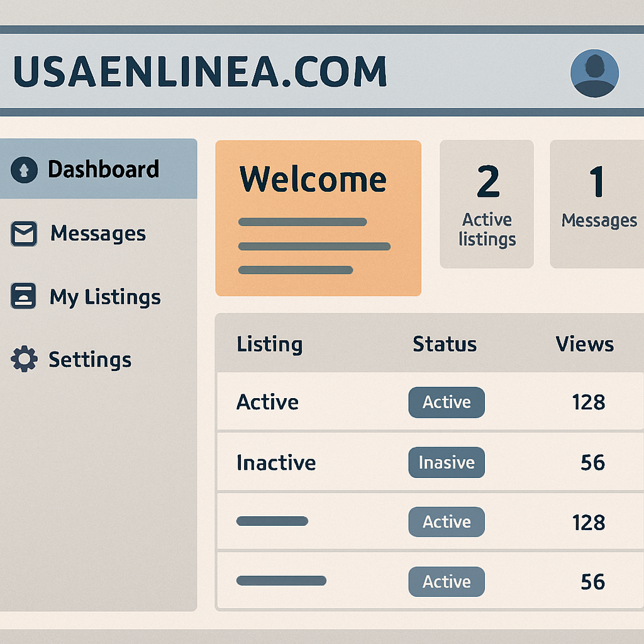
Task: Click the Active badge in the first row
Action: pyautogui.click(x=447, y=402)
